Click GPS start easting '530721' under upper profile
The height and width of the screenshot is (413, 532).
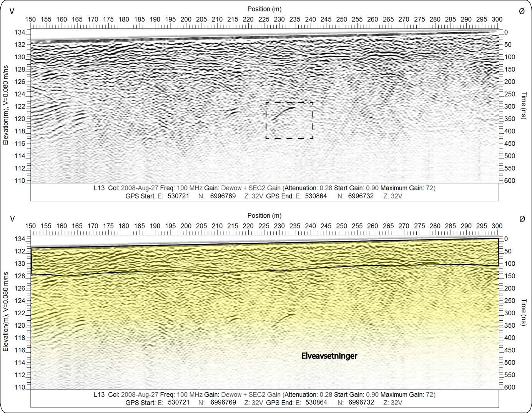point(178,196)
